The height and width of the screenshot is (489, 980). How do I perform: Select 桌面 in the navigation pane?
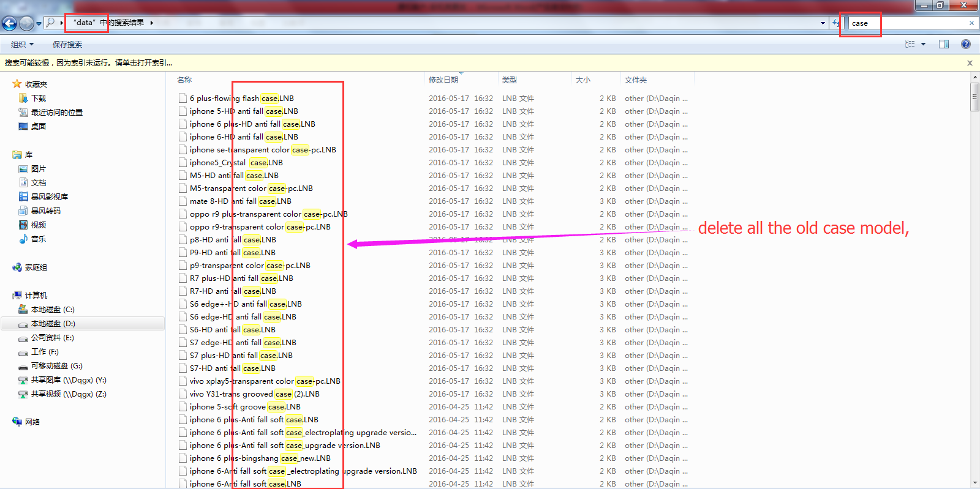tap(39, 127)
